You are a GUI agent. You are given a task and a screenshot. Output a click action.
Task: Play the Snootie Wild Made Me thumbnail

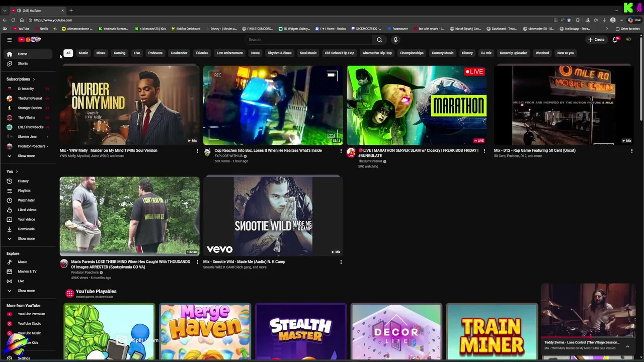273,216
